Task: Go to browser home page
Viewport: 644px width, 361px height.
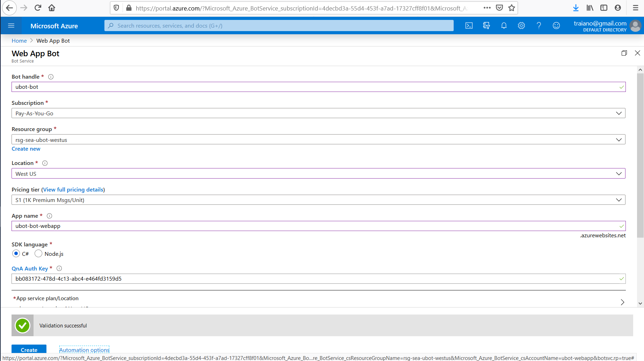Action: tap(52, 8)
